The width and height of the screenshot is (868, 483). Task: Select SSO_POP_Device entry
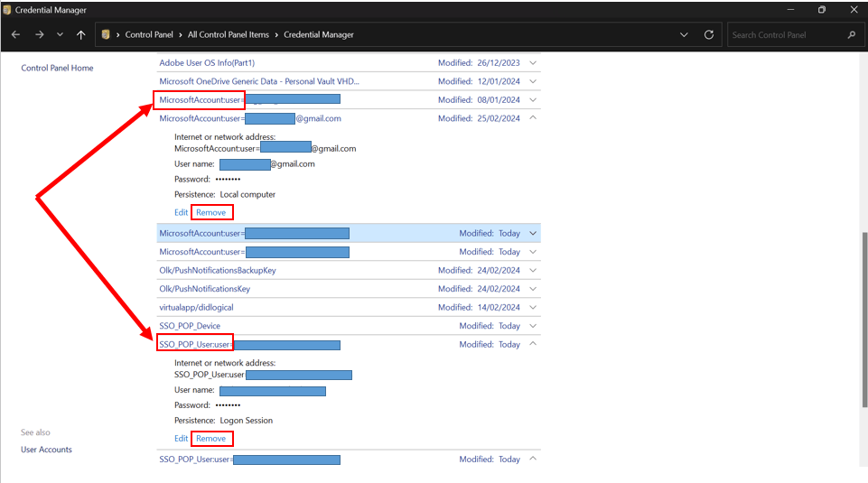tap(190, 326)
